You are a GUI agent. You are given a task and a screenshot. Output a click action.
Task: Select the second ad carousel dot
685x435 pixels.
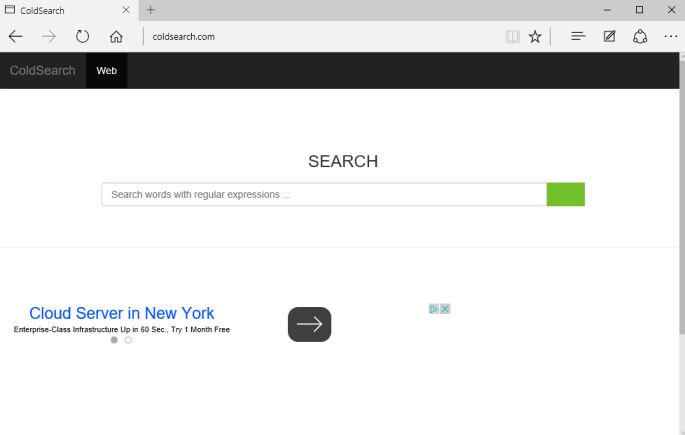[x=128, y=340]
